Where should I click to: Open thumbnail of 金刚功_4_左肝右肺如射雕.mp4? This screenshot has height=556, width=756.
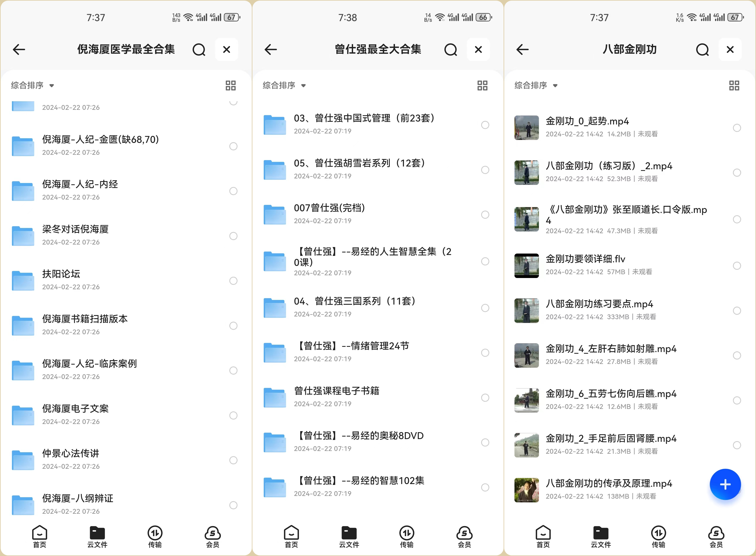(x=527, y=355)
